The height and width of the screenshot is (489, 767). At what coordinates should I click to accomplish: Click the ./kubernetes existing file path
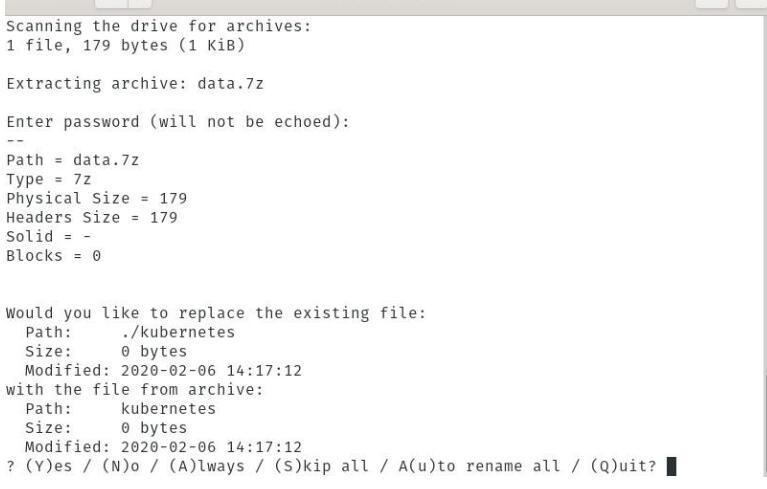click(178, 332)
